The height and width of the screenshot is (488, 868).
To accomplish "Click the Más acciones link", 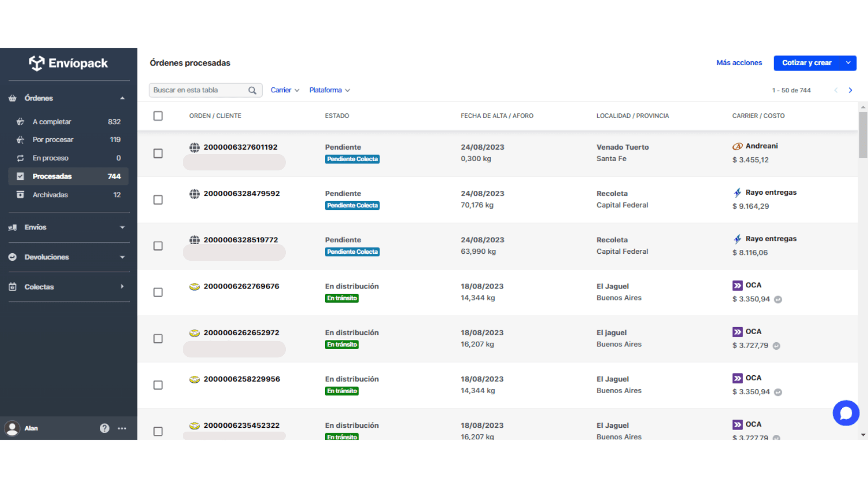I will point(739,63).
